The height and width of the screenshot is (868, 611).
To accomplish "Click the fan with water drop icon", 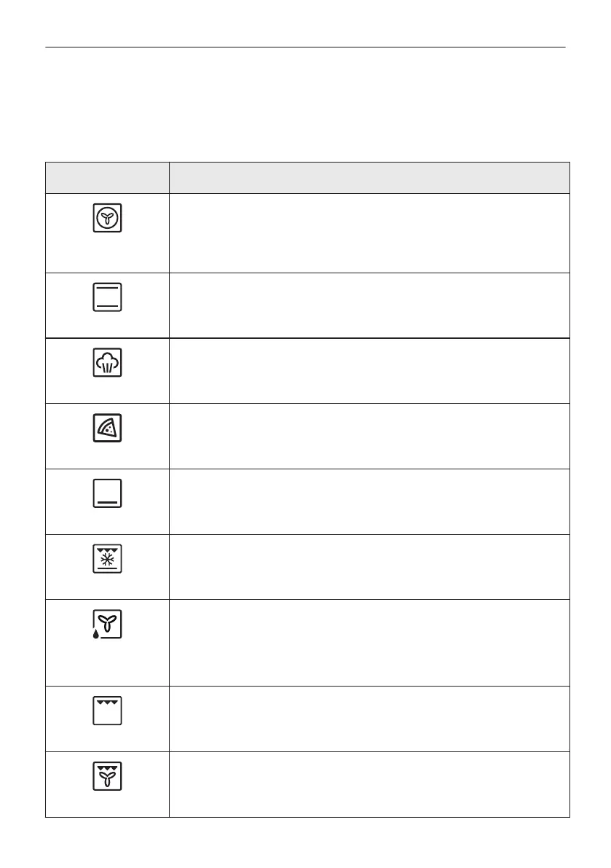I will 107,625.
